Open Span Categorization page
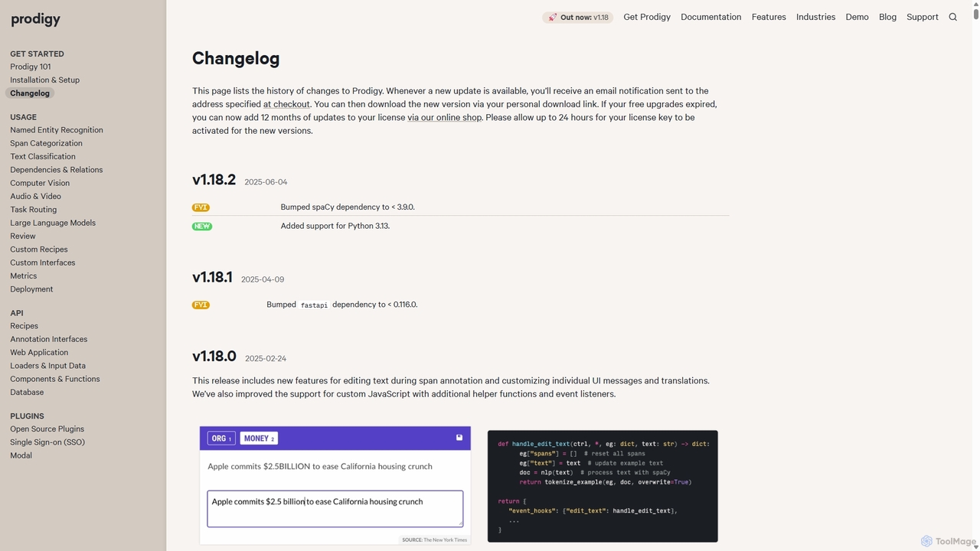This screenshot has width=980, height=551. pyautogui.click(x=46, y=143)
